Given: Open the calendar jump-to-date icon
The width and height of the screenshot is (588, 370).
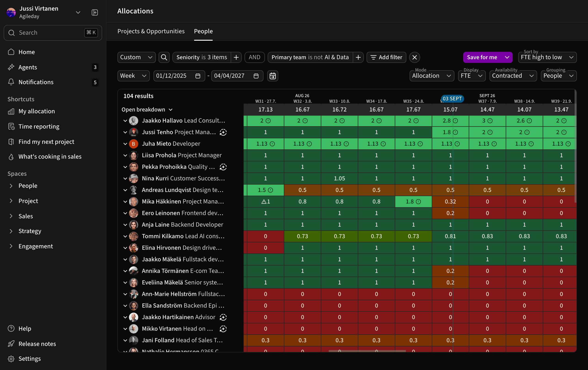Looking at the screenshot, I should pos(273,76).
